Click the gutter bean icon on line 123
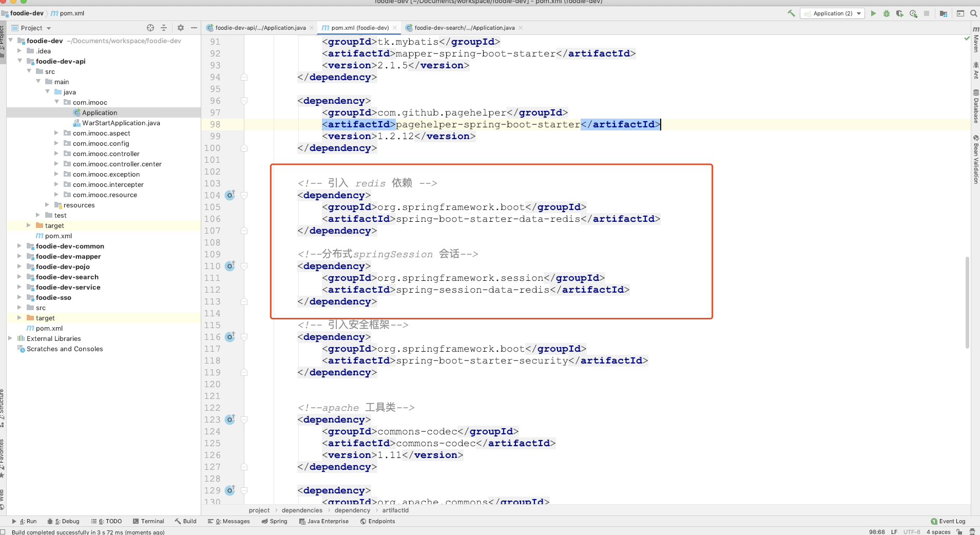 coord(230,419)
